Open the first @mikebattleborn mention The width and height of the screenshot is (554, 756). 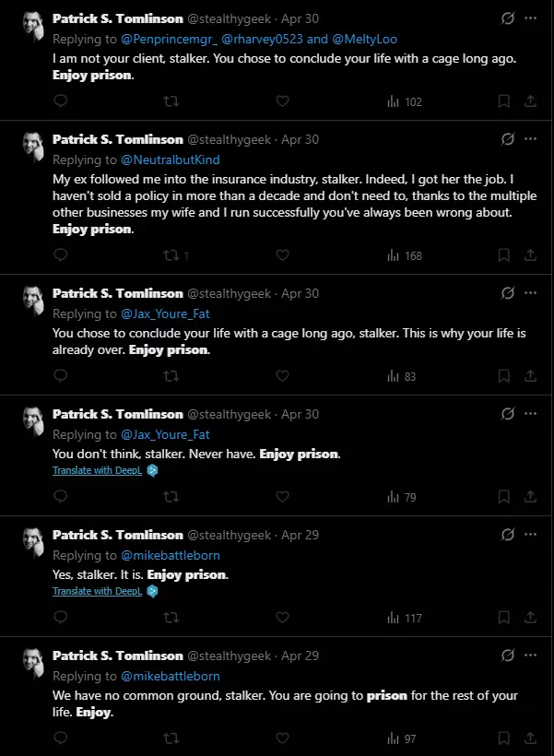click(x=171, y=555)
